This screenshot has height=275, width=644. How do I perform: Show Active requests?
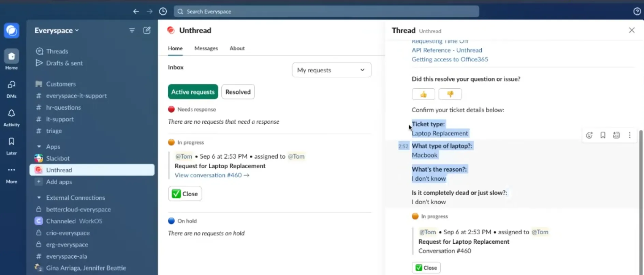pos(193,92)
